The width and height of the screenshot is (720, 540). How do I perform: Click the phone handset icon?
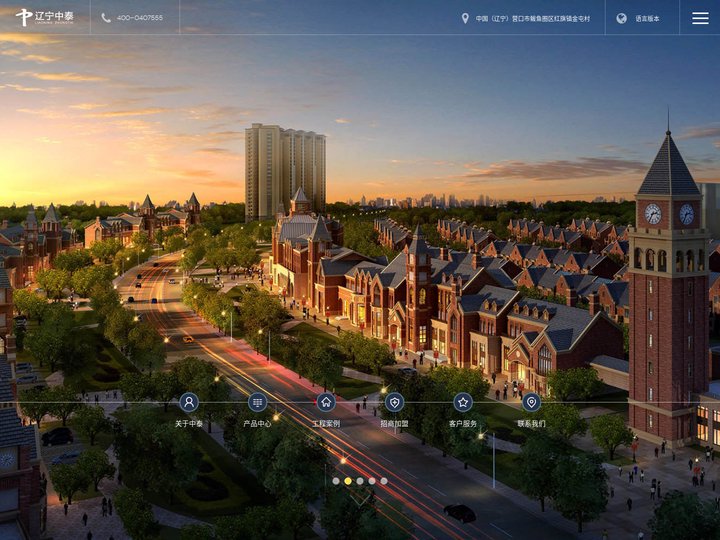click(x=106, y=18)
